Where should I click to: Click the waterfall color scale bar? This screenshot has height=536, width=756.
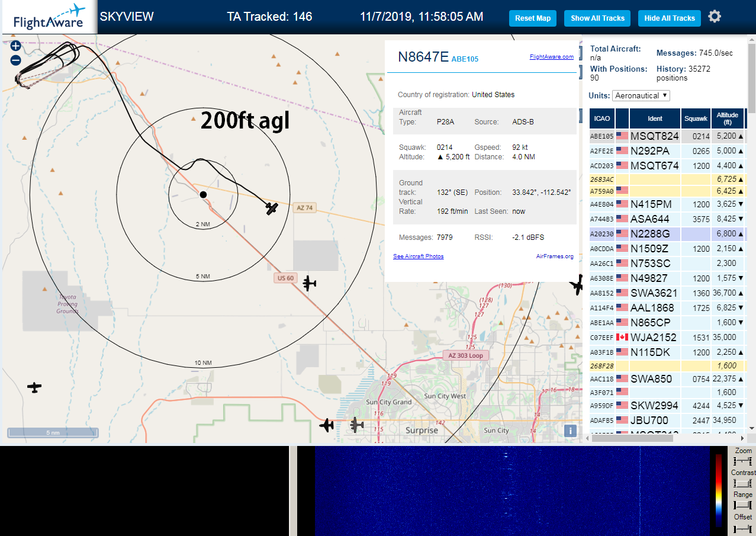tap(719, 491)
